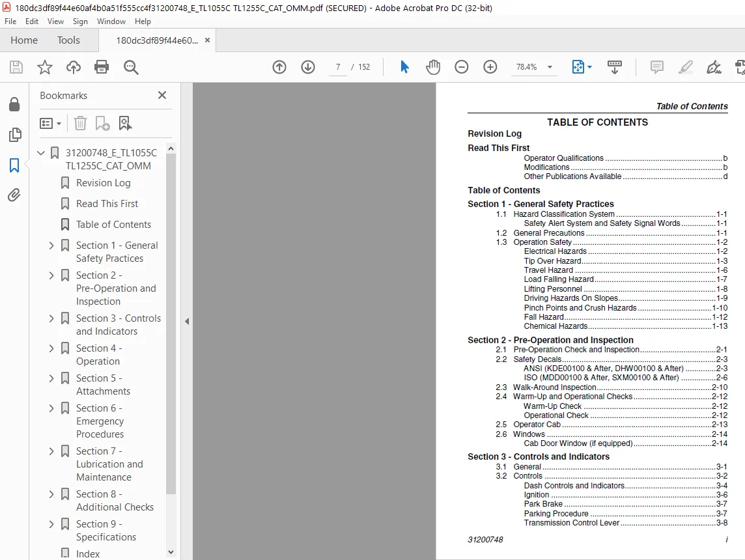Click the page number field showing 7
The height and width of the screenshot is (560, 745).
[x=338, y=67]
